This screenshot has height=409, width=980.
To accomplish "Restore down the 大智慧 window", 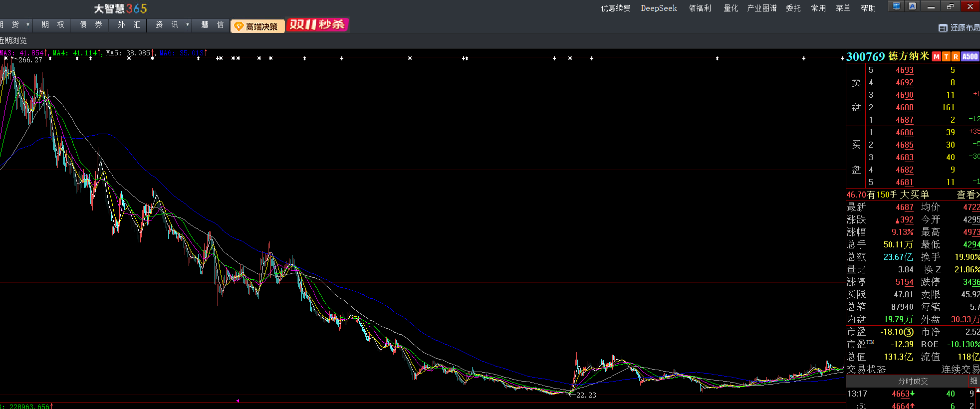I will coord(950,6).
